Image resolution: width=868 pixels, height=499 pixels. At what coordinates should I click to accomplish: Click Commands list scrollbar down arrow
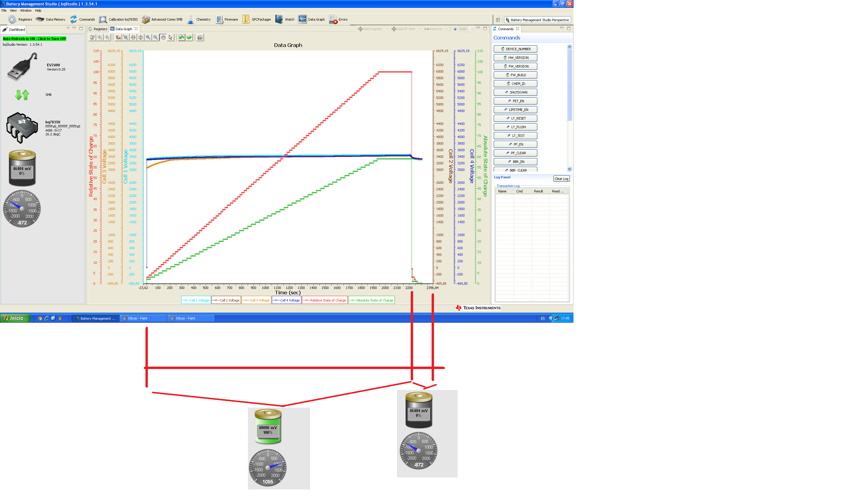[x=569, y=169]
